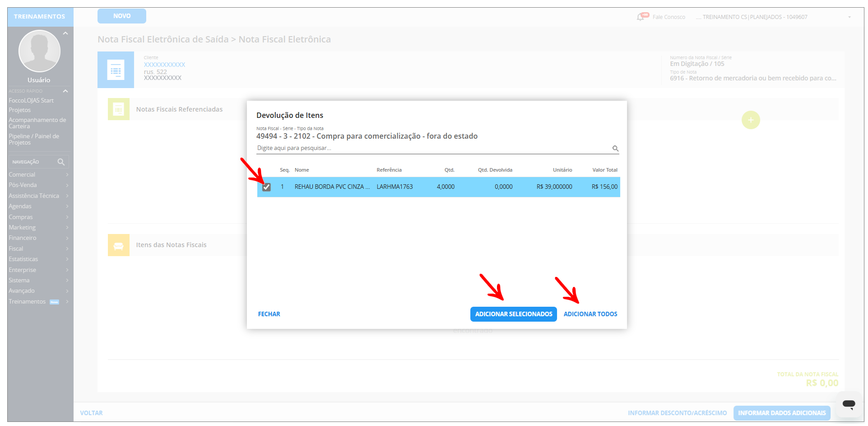Click the search magnifier in the Devolução dialog
868x426 pixels.
[x=615, y=148]
